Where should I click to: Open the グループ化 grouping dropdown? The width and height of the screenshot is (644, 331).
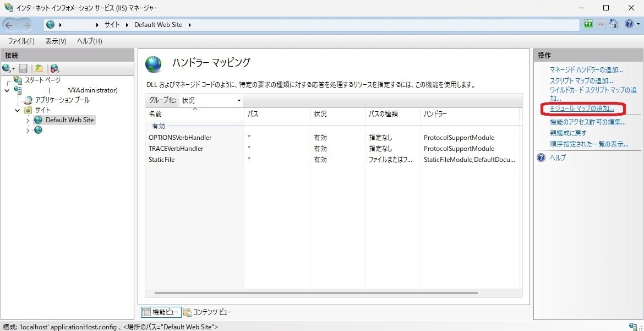click(238, 100)
